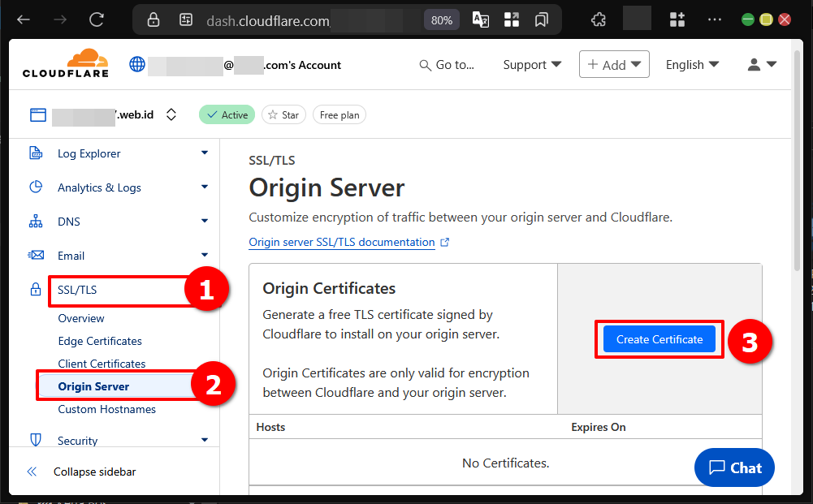Click the green minimize window button
Screen dimensions: 813x504
[x=748, y=19]
